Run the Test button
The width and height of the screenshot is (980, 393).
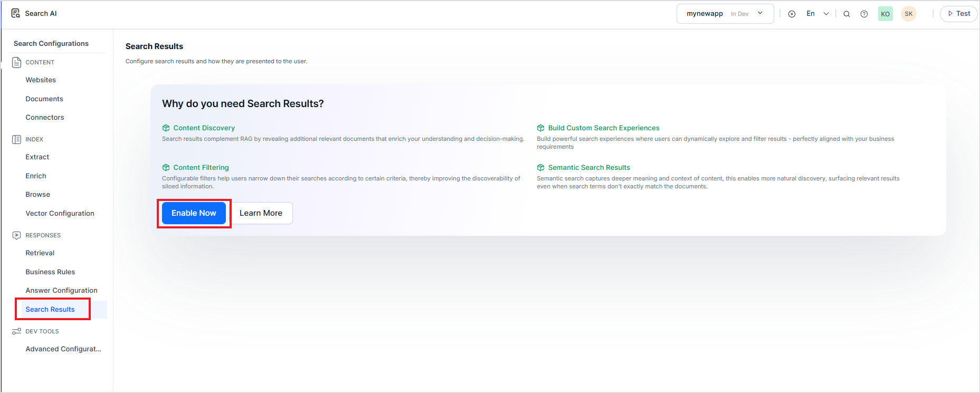pos(958,14)
